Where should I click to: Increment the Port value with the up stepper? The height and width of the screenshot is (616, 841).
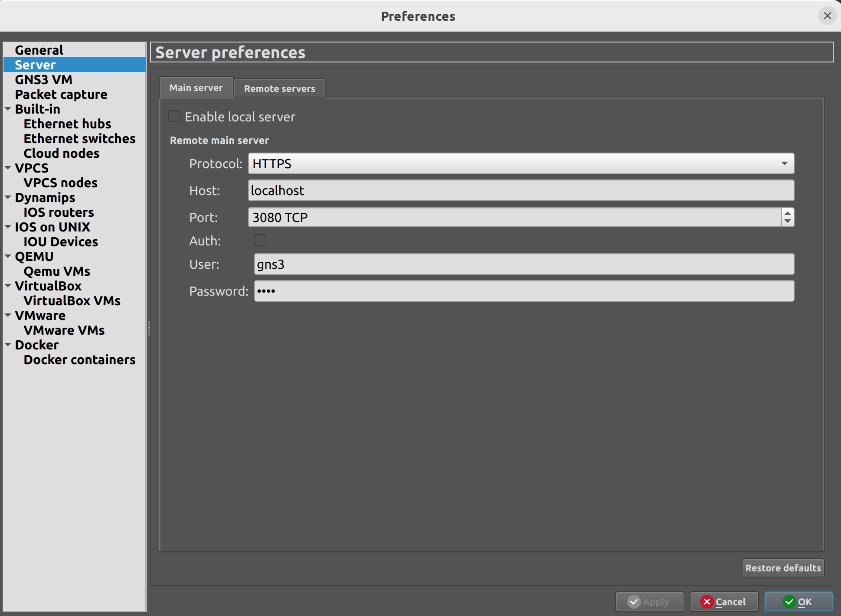coord(787,213)
